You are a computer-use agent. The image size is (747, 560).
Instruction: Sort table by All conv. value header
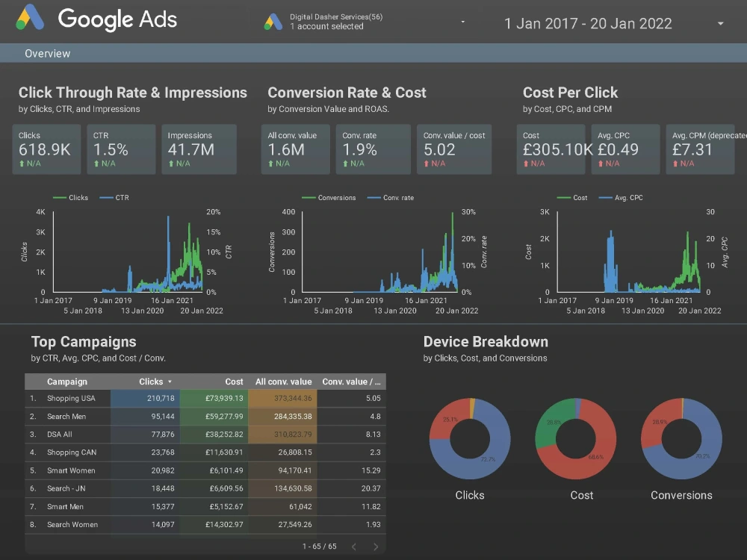(x=283, y=382)
